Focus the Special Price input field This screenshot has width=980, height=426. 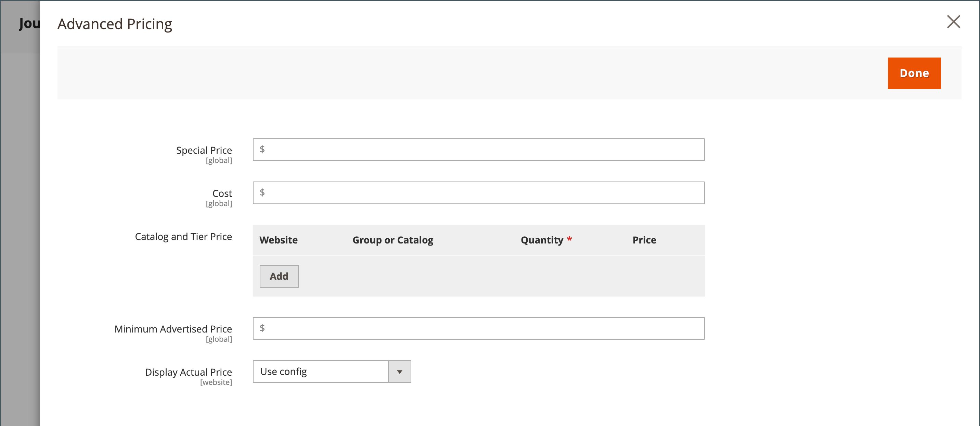coord(479,150)
